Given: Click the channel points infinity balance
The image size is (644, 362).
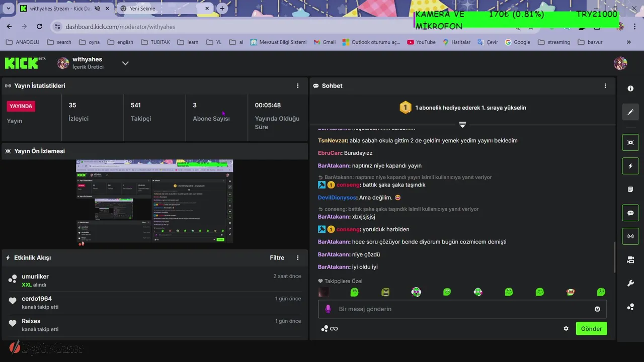Looking at the screenshot, I should [330, 328].
